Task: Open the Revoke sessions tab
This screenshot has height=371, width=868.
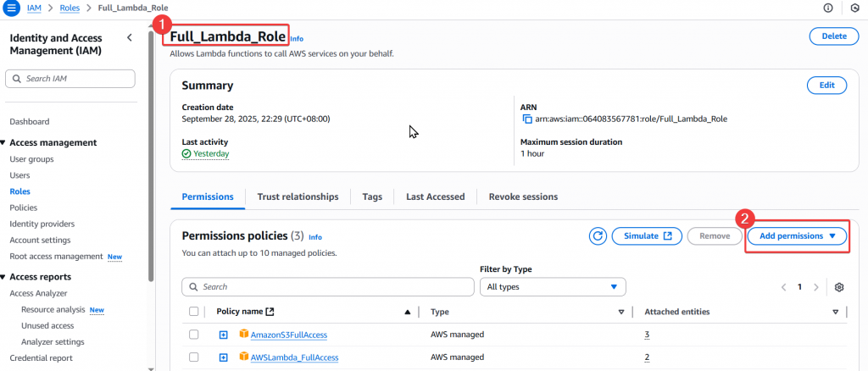Action: coord(523,197)
